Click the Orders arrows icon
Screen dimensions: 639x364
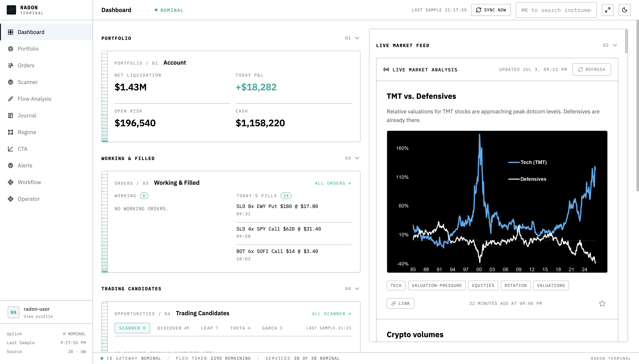[x=11, y=65]
